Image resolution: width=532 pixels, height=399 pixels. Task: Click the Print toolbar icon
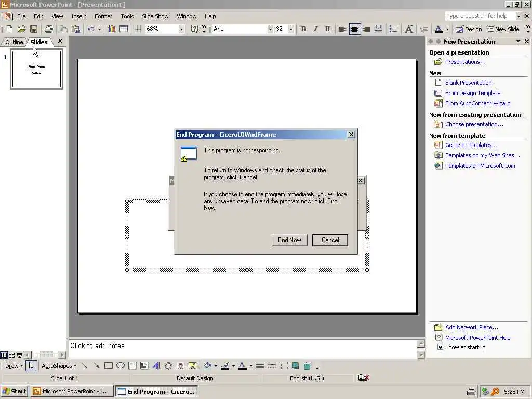48,29
